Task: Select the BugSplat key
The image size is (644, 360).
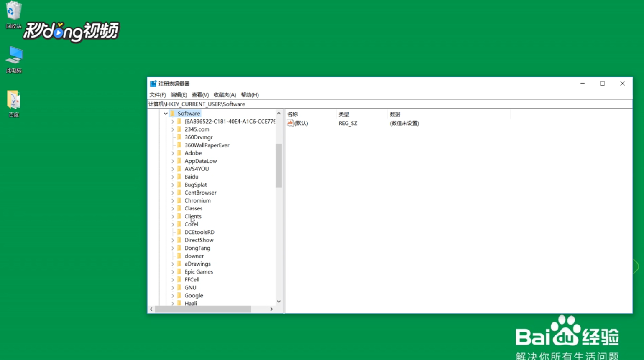Action: click(x=196, y=185)
